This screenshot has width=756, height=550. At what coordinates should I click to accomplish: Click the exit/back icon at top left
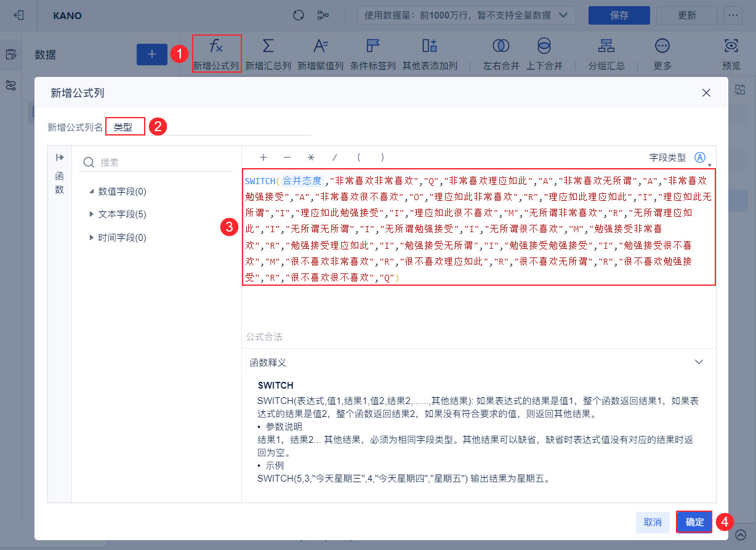pyautogui.click(x=18, y=15)
